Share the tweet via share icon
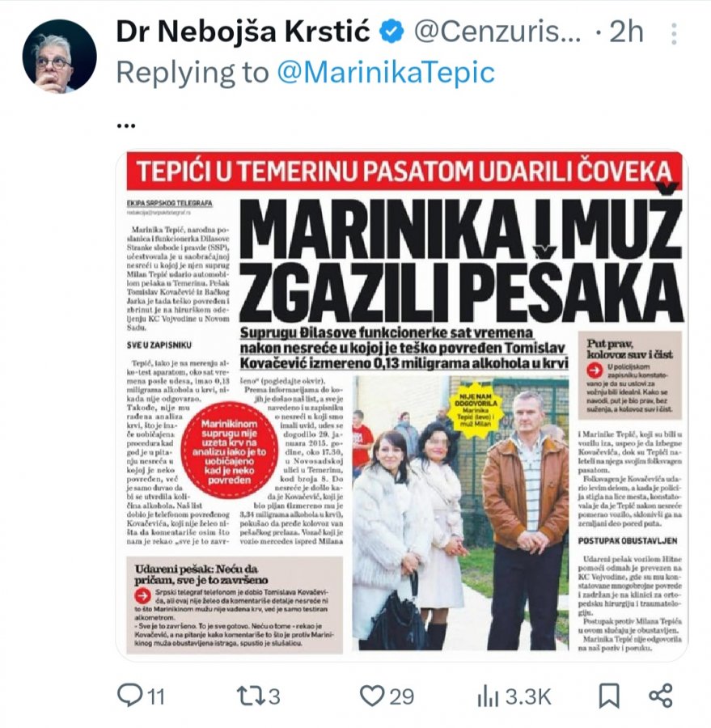Image resolution: width=711 pixels, height=728 pixels. click(x=660, y=696)
